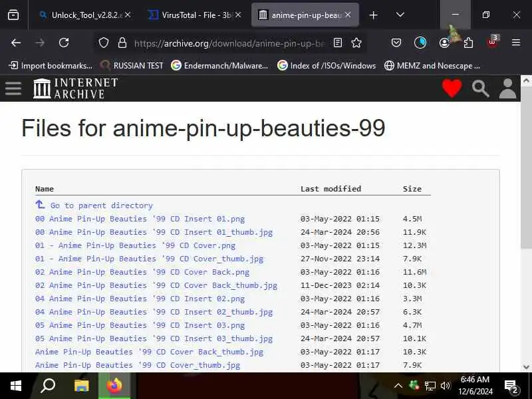Open '00 ... CD Insert 01_thumb.jpg' file
The image size is (532, 399).
[x=154, y=232]
